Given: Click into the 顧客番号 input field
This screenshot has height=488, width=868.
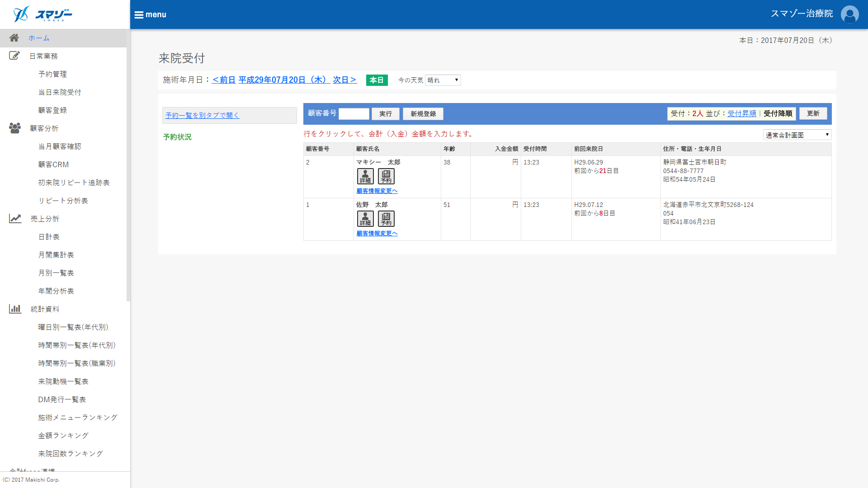Looking at the screenshot, I should (354, 114).
